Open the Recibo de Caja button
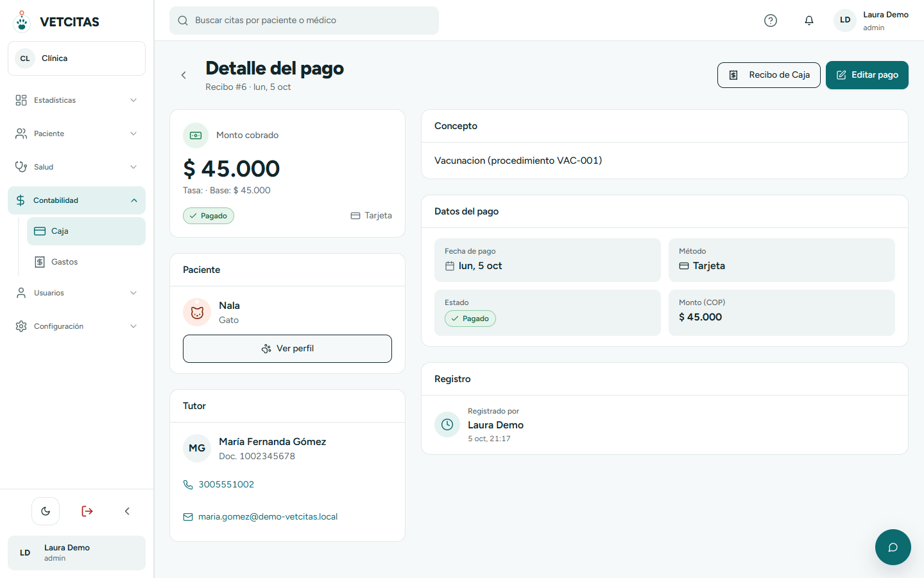Image resolution: width=924 pixels, height=578 pixels. 769,75
